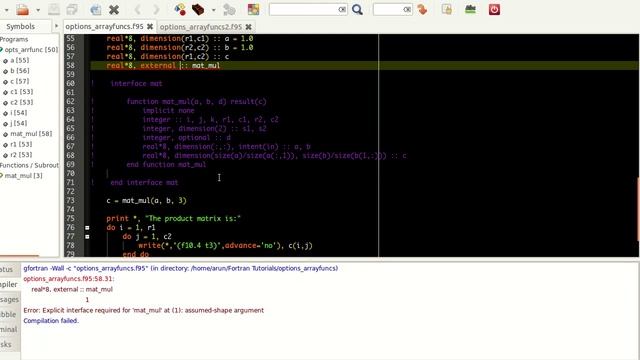
Task: Run the program with the gears icon
Action: [x=229, y=9]
